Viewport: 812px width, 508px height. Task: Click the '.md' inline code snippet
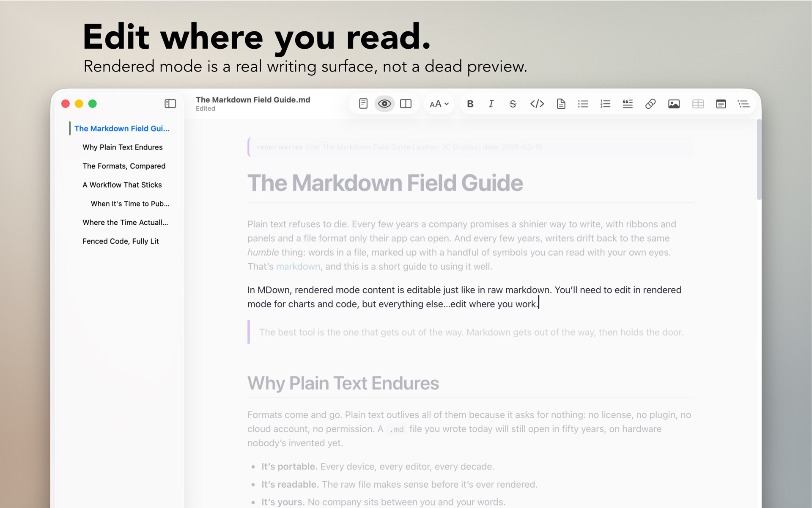[397, 429]
